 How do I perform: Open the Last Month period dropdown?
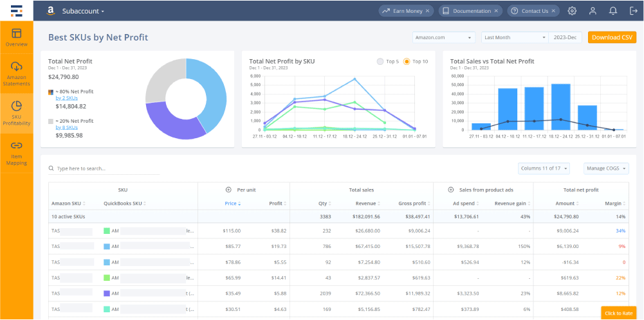(x=514, y=37)
